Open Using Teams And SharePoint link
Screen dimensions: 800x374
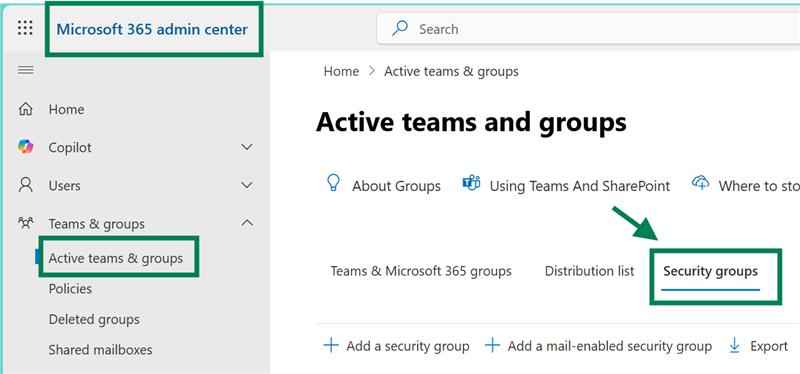(x=580, y=186)
